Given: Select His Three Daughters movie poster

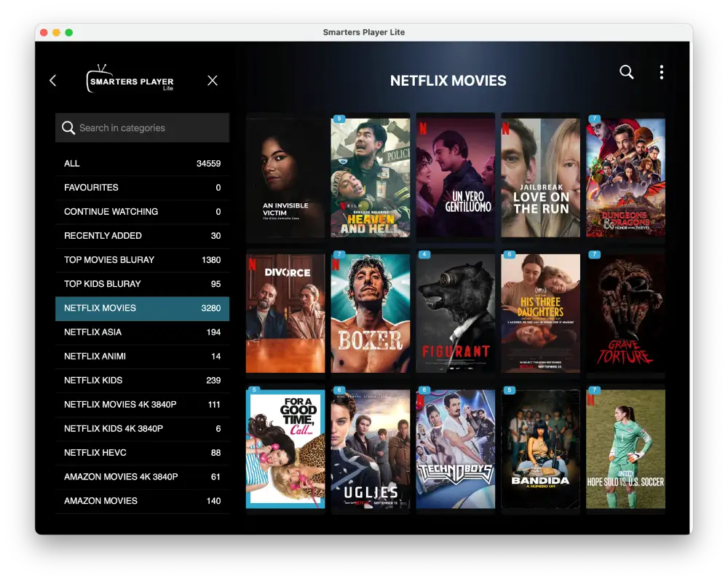Looking at the screenshot, I should coord(540,314).
